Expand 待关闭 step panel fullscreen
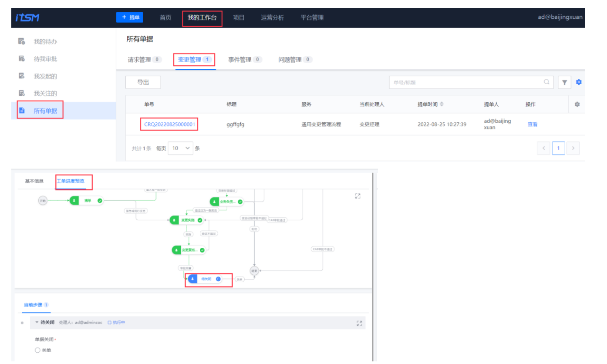This screenshot has width=607, height=364. 359,323
